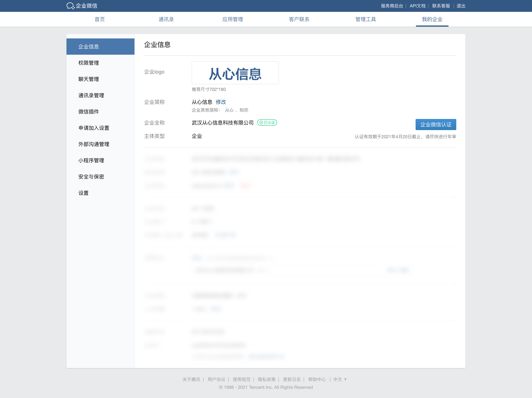This screenshot has height=398, width=532.
Task: Click the company name 武汉从心信息科技有限公司
Action: point(222,123)
